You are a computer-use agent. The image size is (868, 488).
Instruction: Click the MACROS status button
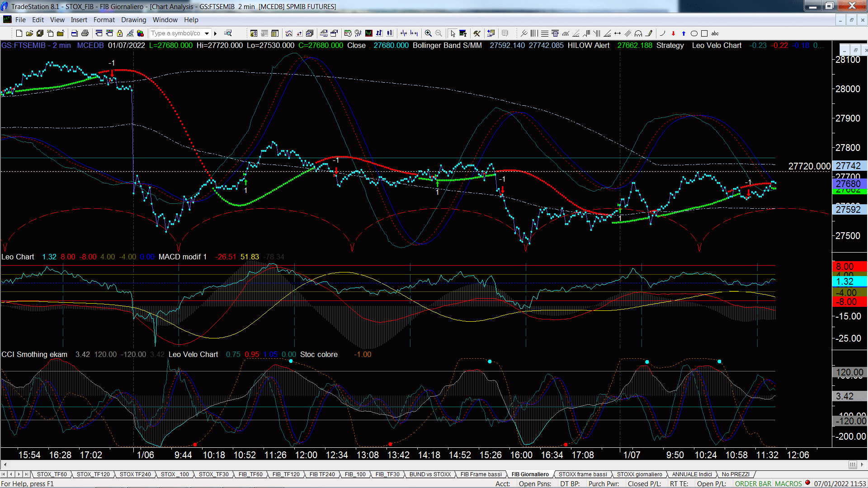[x=788, y=483]
